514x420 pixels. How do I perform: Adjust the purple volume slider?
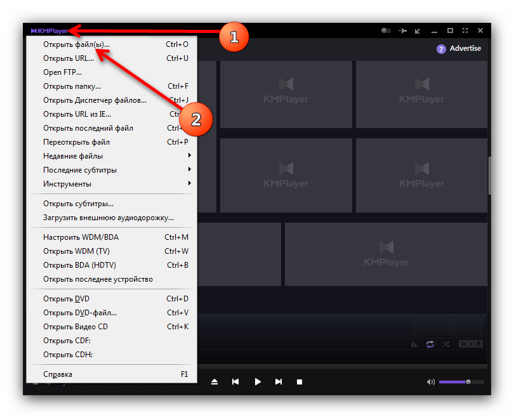[x=461, y=382]
